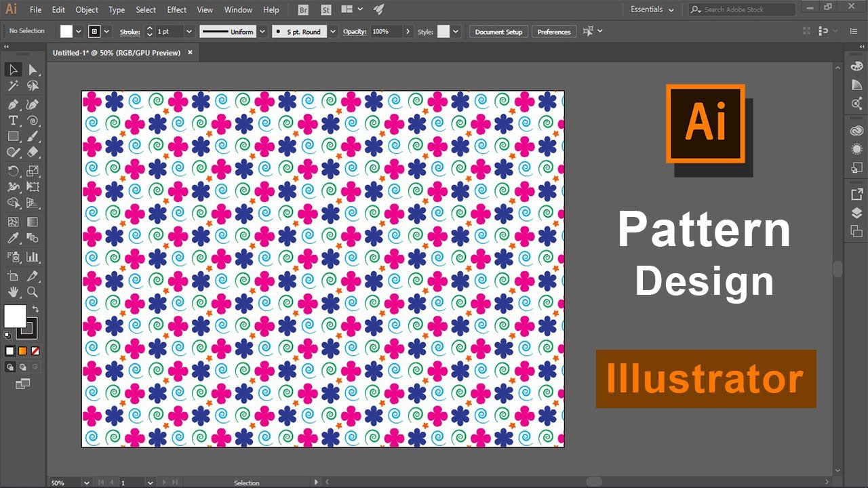Screen dimensions: 868x488
Task: Open the Uniform width profile dropdown
Action: coord(262,31)
